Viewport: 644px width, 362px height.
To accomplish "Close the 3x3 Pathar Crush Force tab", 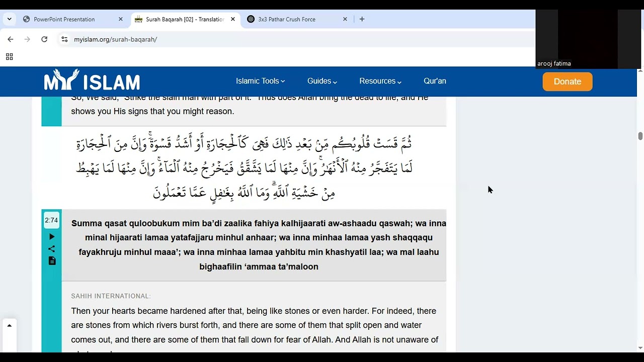I will [x=345, y=19].
